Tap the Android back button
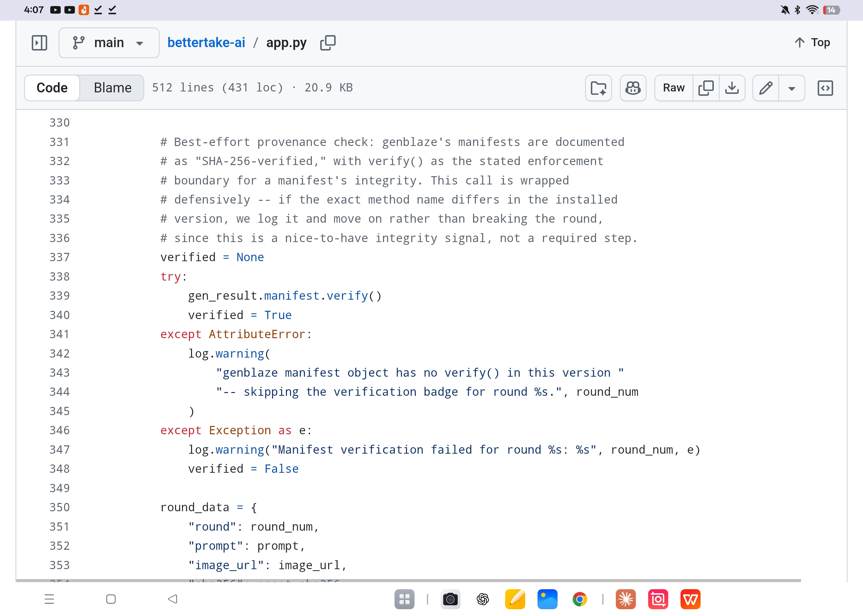The height and width of the screenshot is (616, 863). tap(173, 599)
